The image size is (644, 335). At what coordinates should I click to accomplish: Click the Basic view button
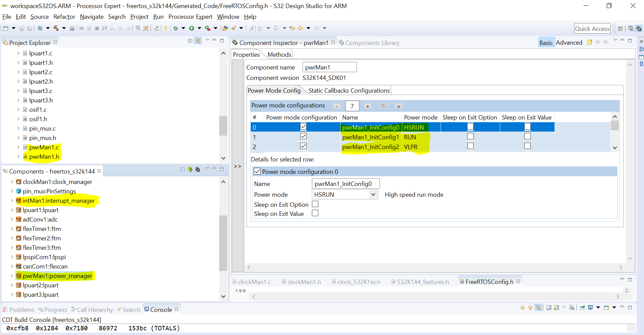pos(546,43)
